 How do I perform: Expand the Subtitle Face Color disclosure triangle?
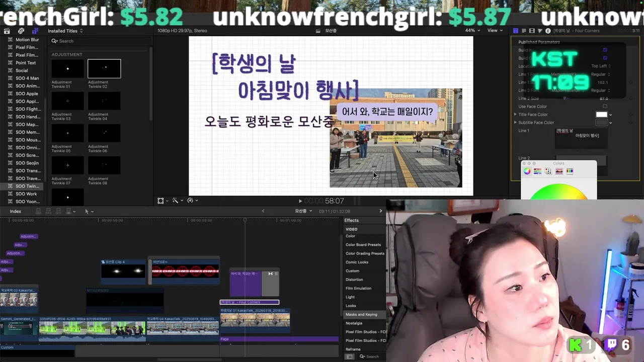point(515,122)
